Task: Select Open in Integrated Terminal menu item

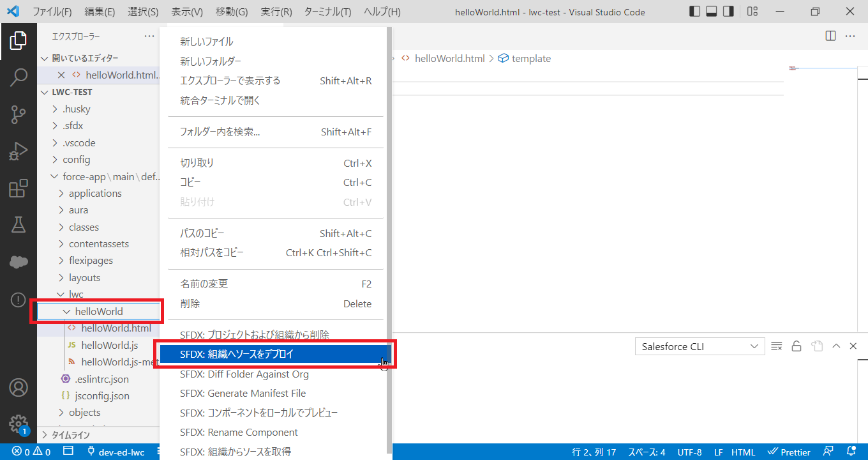Action: click(276, 100)
